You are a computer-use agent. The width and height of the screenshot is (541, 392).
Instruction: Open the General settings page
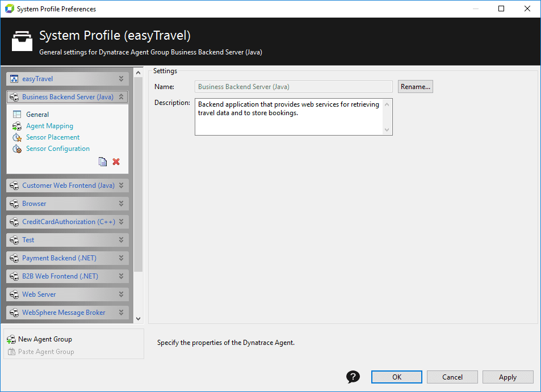tap(37, 115)
